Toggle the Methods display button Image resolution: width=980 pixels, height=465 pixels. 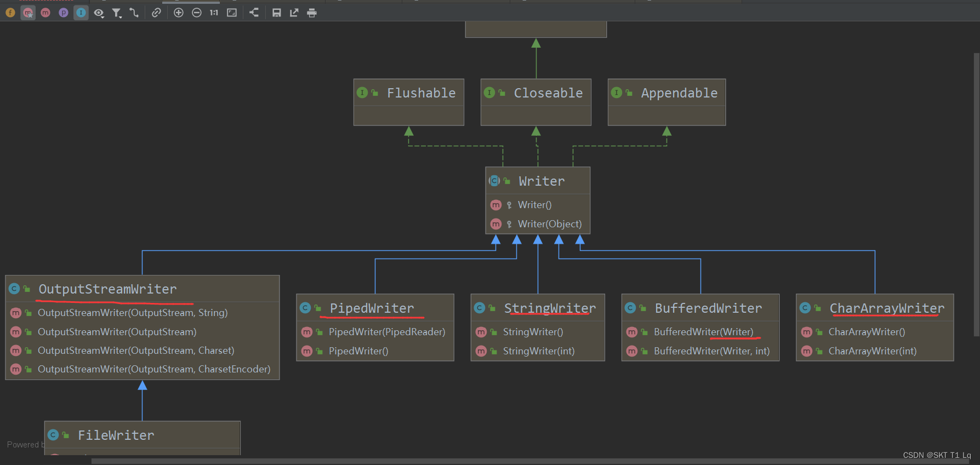(x=45, y=13)
